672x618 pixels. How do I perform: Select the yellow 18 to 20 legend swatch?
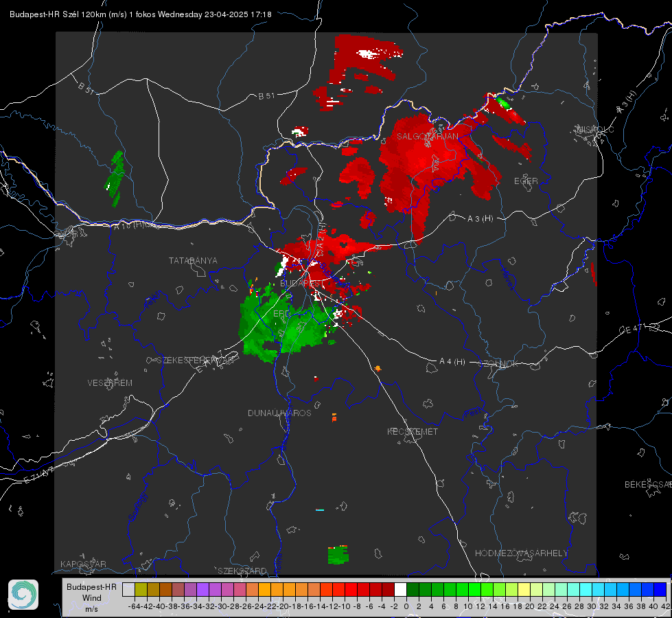click(524, 589)
